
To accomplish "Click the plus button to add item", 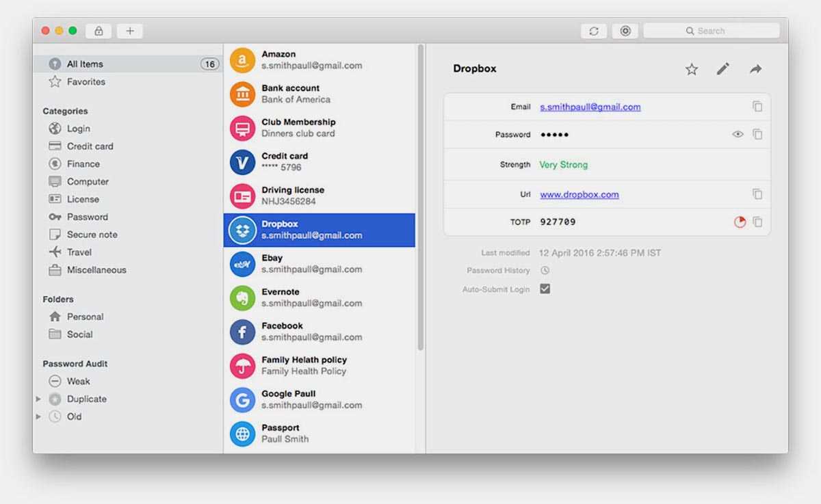I will [129, 31].
